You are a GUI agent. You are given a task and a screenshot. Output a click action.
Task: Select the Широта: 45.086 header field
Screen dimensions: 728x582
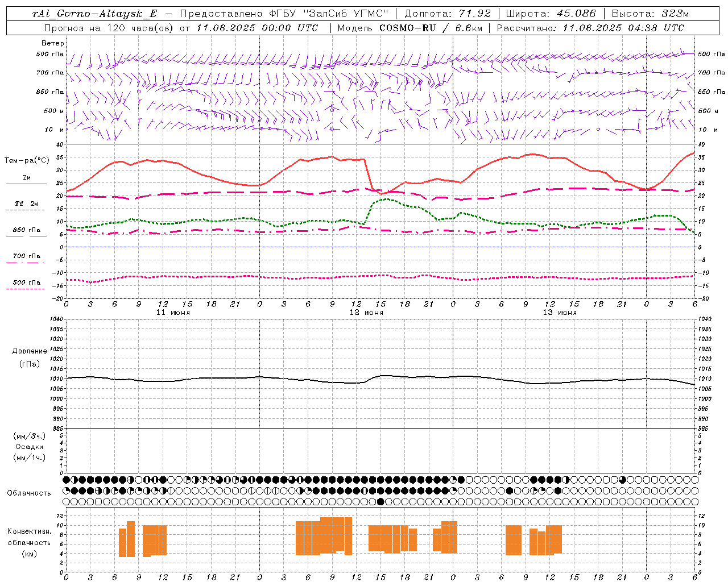coord(551,14)
